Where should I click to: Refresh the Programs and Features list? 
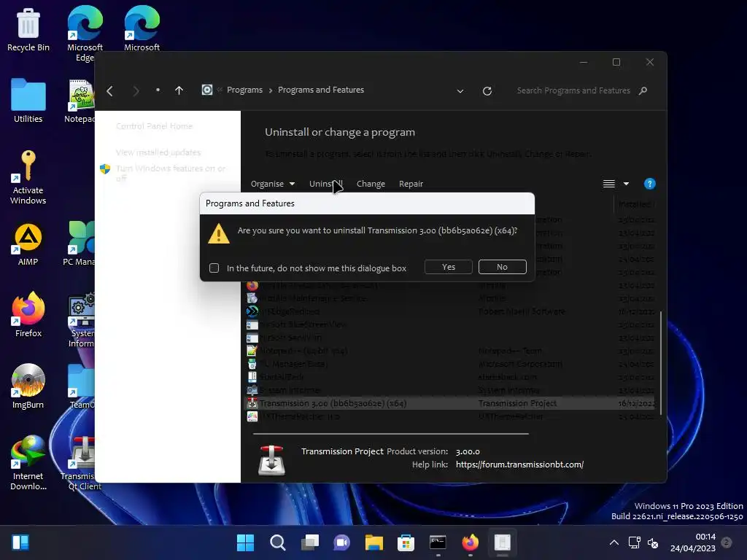click(x=487, y=91)
